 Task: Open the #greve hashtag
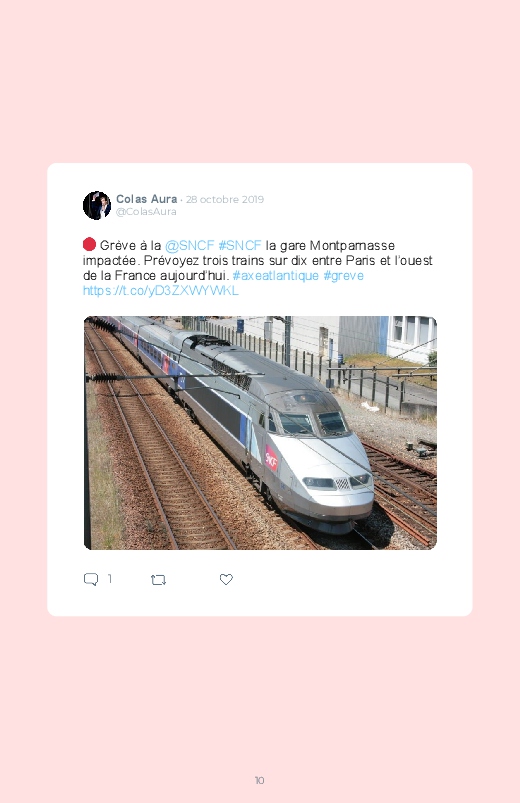click(x=344, y=276)
